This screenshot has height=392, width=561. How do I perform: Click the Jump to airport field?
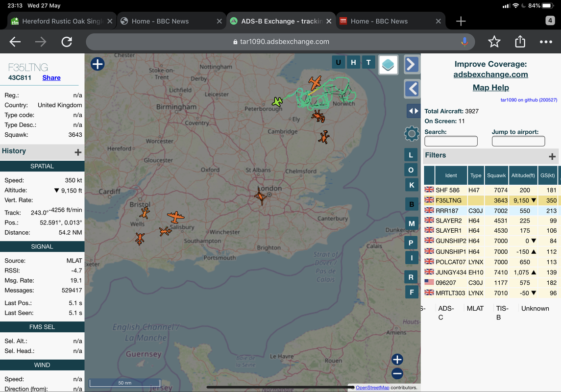tap(518, 141)
